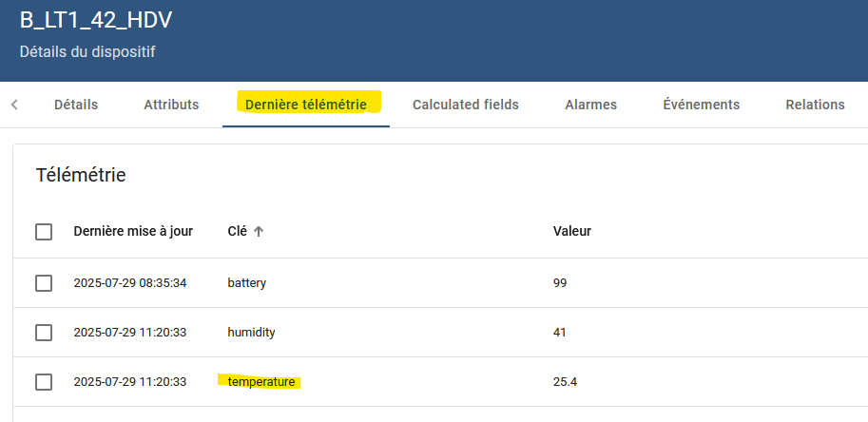This screenshot has width=868, height=422.
Task: Sort by the Clé column arrow
Action: 259,232
